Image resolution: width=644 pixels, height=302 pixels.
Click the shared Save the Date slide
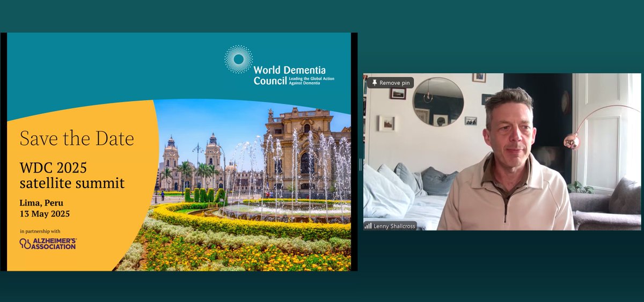coord(179,152)
